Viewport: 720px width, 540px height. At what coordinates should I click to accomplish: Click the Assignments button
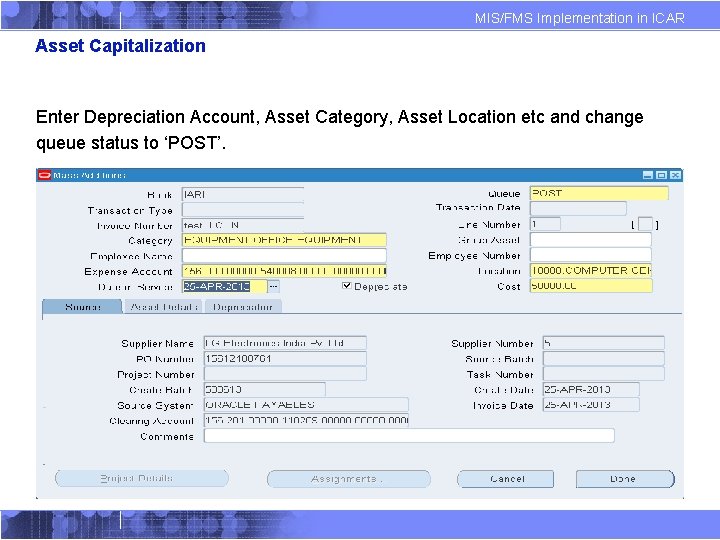(x=349, y=479)
